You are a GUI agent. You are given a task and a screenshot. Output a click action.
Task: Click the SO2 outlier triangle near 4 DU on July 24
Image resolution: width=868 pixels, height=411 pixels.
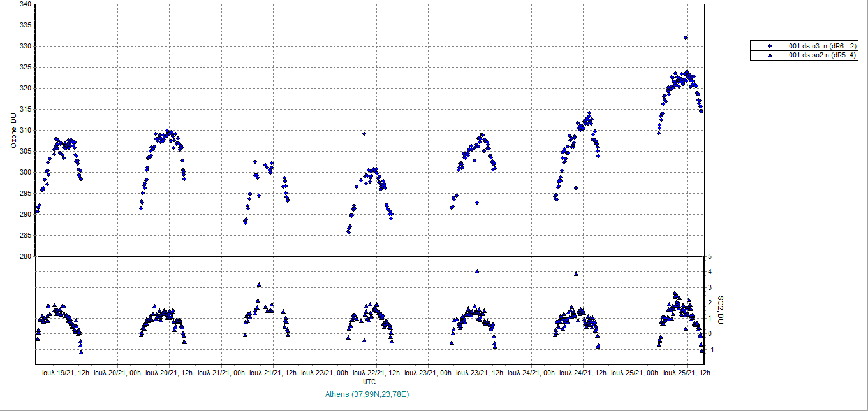click(x=576, y=273)
